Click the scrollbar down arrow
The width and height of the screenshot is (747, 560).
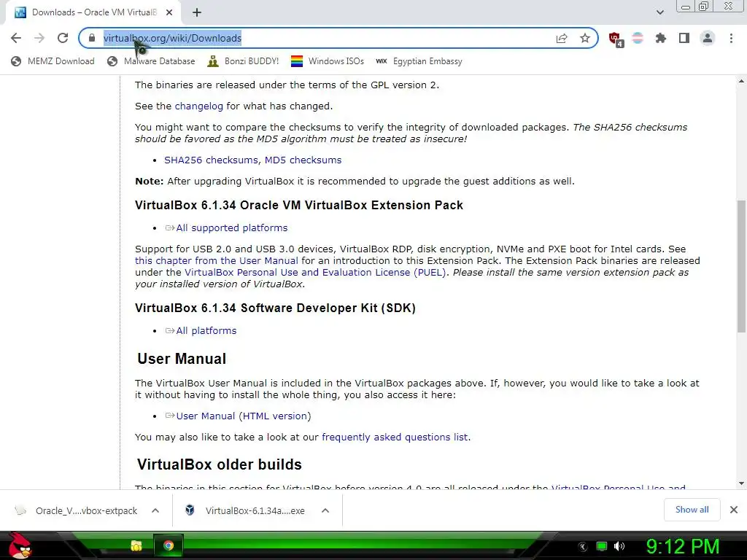[x=741, y=484]
